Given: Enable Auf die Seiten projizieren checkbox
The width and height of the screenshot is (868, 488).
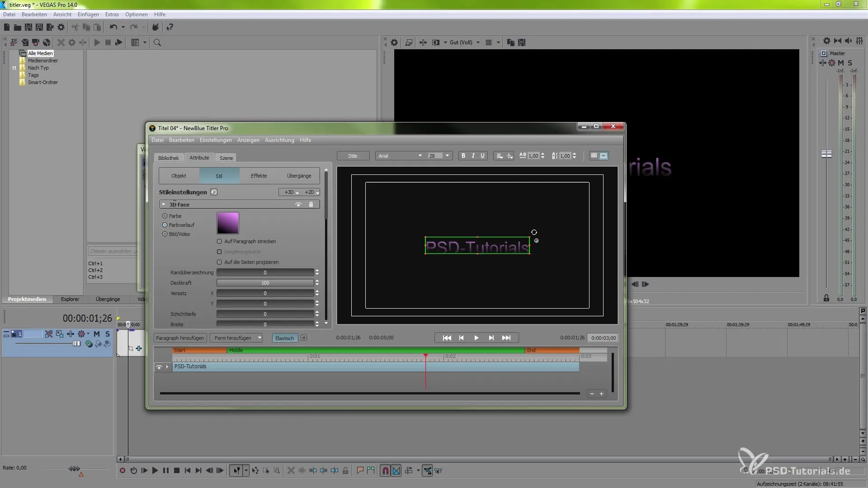Looking at the screenshot, I should pyautogui.click(x=219, y=262).
